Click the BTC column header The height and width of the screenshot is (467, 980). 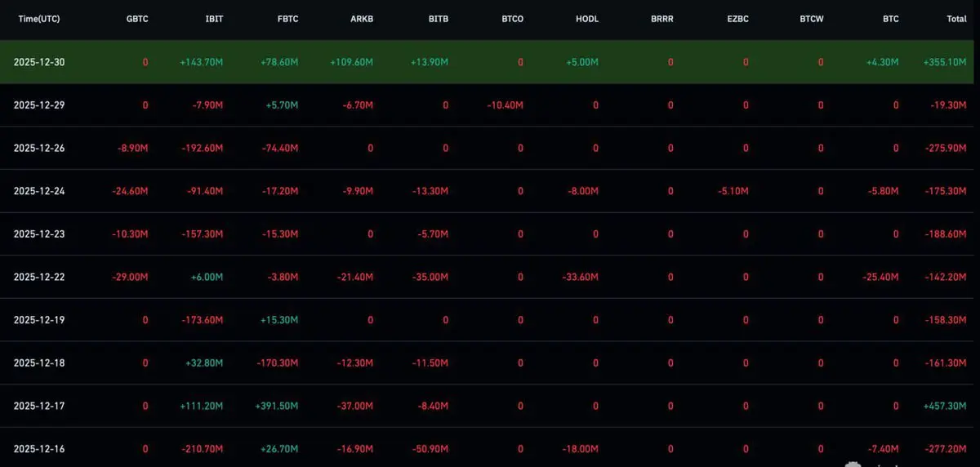pos(891,19)
